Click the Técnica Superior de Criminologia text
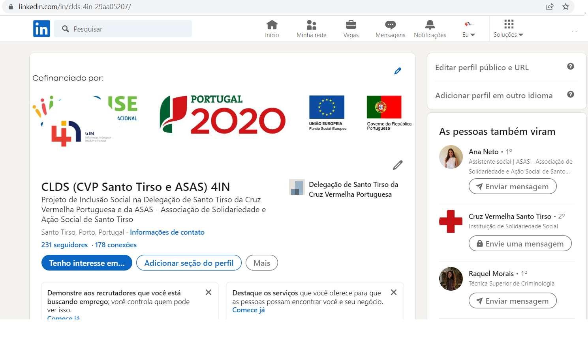588x364 pixels. point(511,284)
